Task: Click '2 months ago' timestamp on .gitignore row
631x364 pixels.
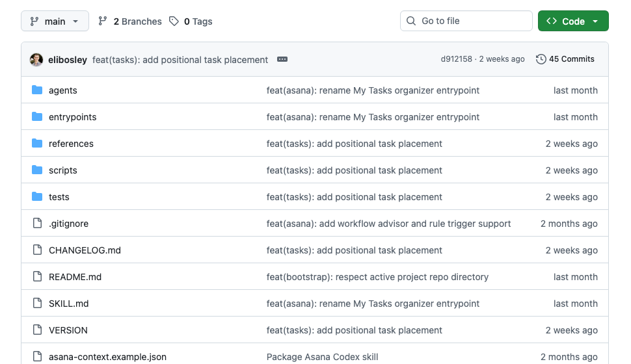Action: 569,224
